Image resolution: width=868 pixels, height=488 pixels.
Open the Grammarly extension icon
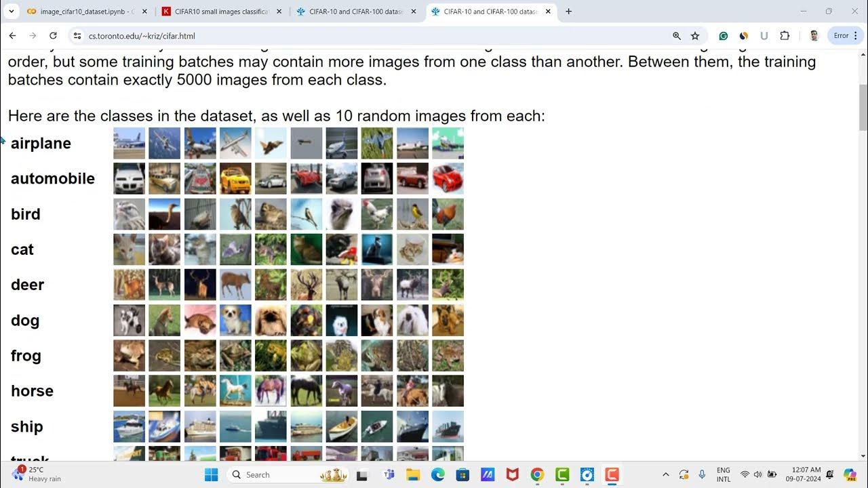point(724,36)
